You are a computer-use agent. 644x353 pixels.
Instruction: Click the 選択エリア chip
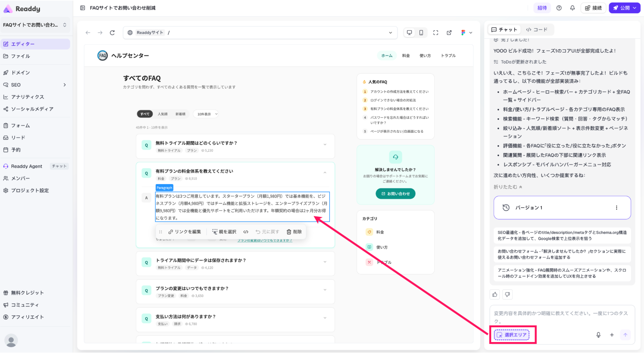point(512,335)
